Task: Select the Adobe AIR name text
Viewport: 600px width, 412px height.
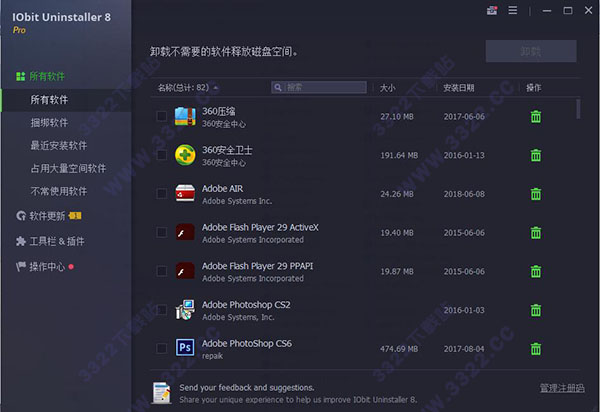Action: 222,189
